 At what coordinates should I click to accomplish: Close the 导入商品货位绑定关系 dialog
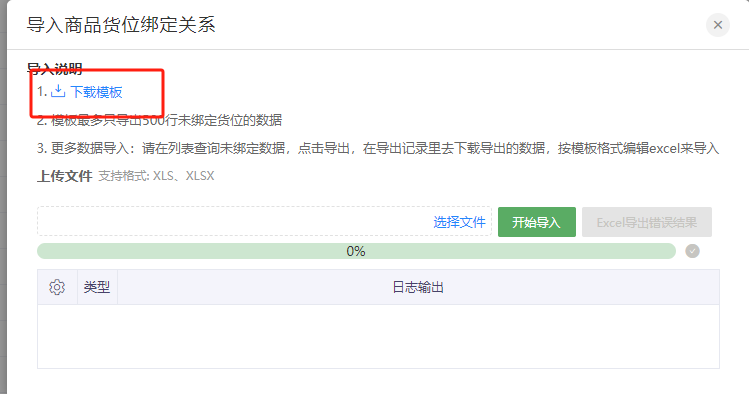[x=717, y=25]
